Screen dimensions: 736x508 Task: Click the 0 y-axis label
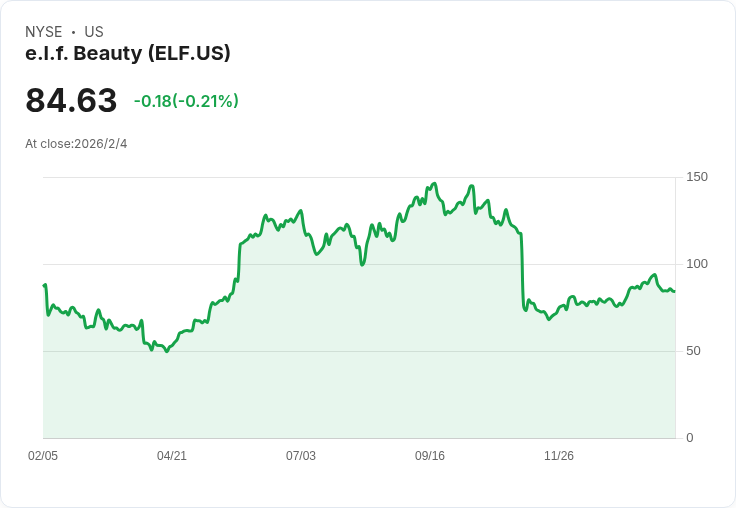pos(690,438)
